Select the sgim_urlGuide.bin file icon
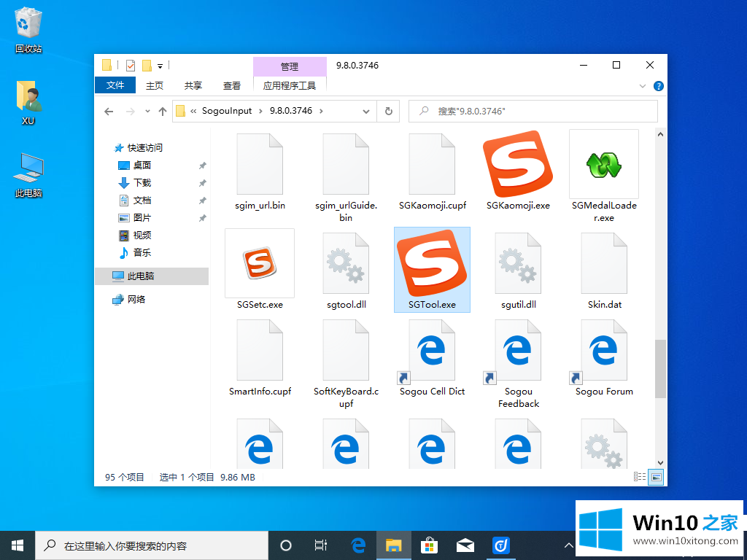Viewport: 747px width, 560px height. [x=346, y=164]
